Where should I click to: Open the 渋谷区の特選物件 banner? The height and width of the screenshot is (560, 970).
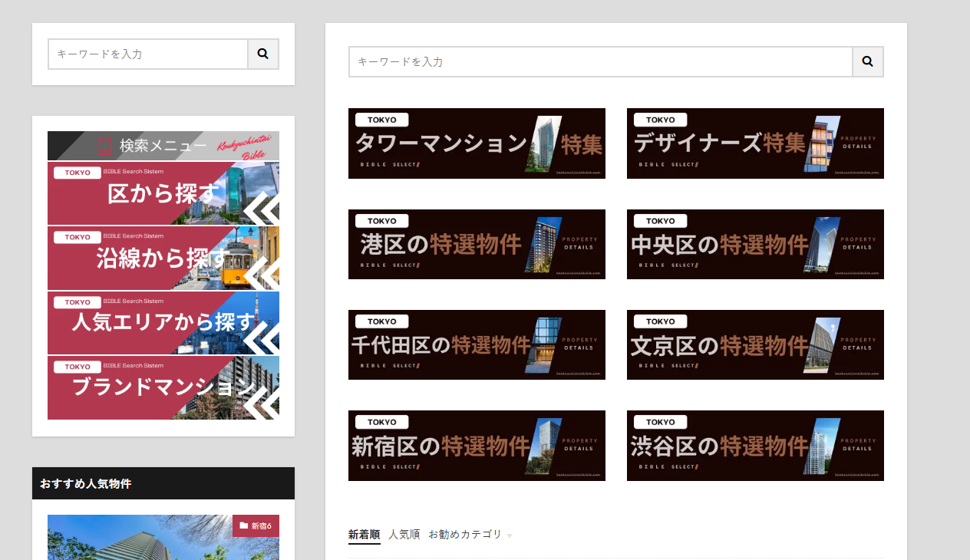point(755,445)
